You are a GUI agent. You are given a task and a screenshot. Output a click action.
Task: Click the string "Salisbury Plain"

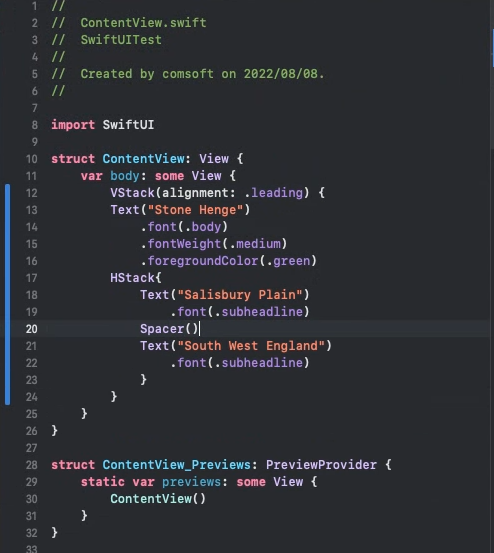tap(240, 295)
